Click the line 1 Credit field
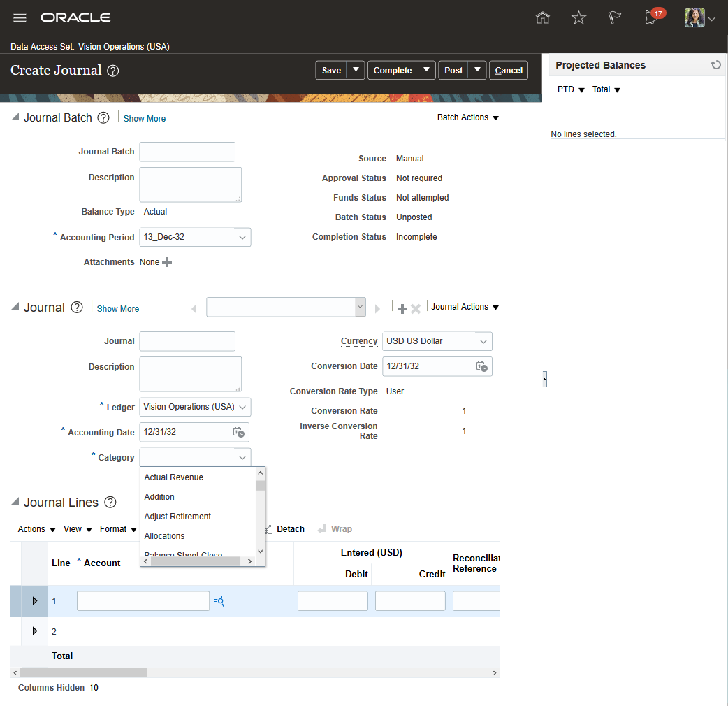The width and height of the screenshot is (728, 706). [410, 601]
